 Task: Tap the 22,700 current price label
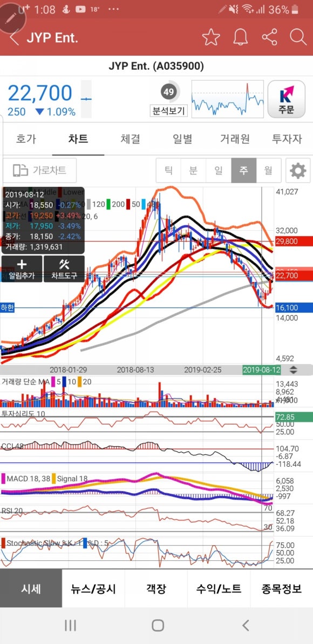click(294, 275)
